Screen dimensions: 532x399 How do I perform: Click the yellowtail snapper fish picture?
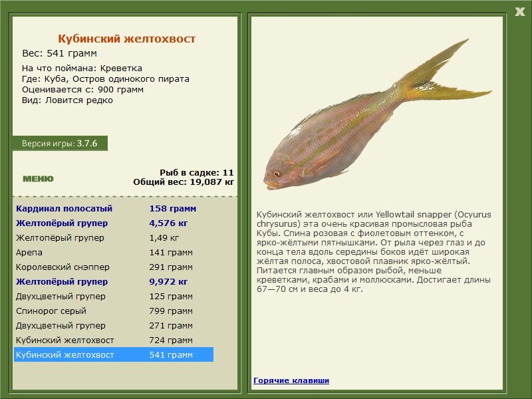377,114
